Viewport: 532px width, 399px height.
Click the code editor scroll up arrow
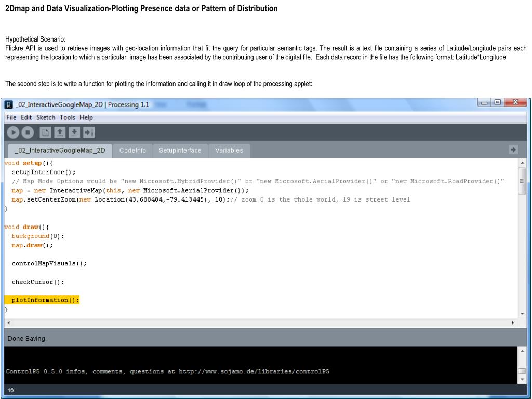(522, 163)
